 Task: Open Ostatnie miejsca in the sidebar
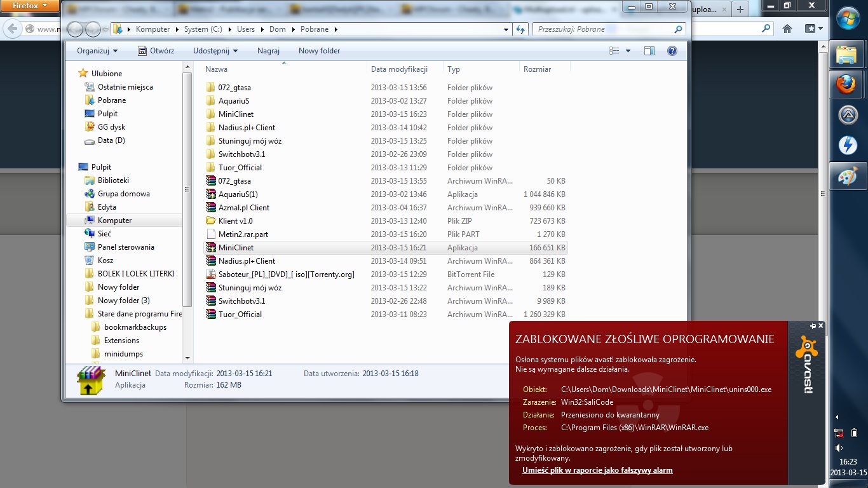tap(125, 87)
